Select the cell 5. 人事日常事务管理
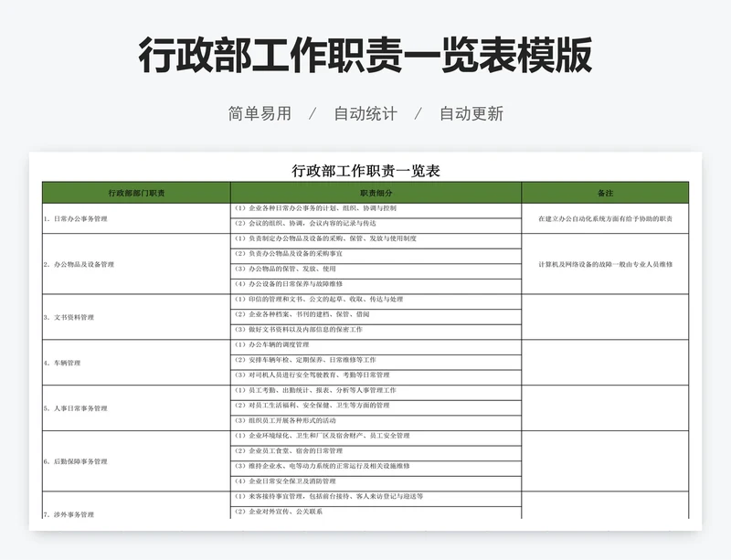The width and height of the screenshot is (731, 560). [136, 408]
